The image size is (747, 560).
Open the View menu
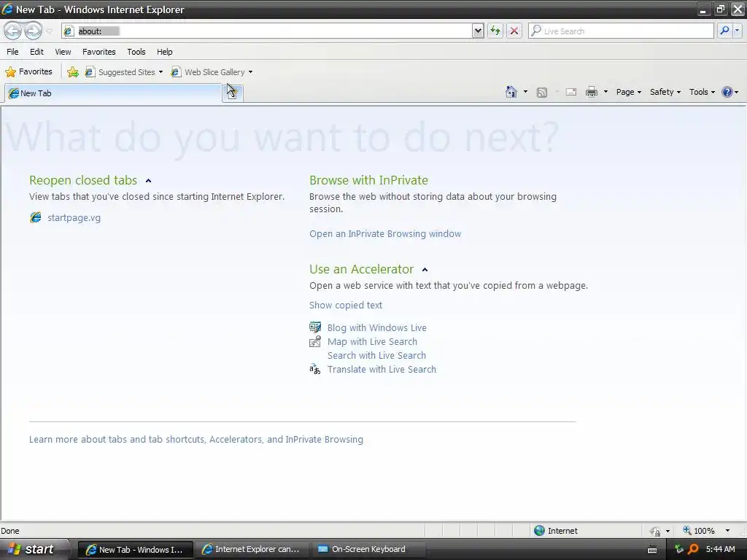[x=63, y=52]
